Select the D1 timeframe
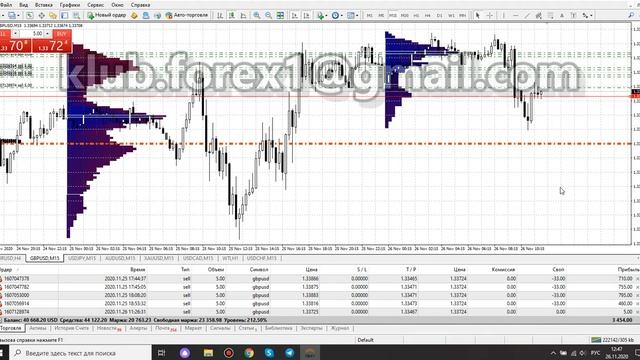640x360 pixels. (440, 15)
